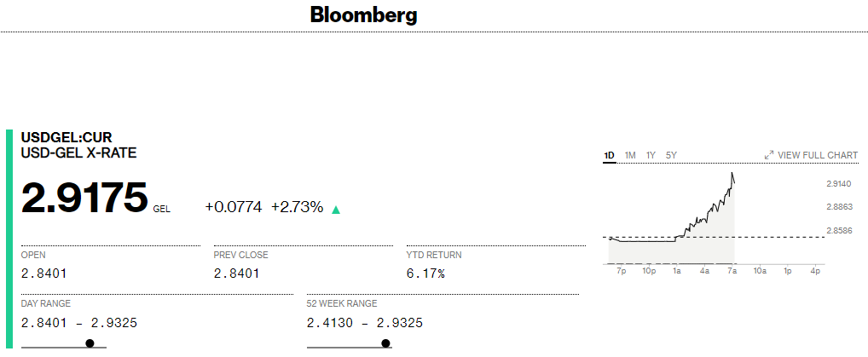868x357 pixels.
Task: Click the Bloomberg logo
Action: [363, 15]
